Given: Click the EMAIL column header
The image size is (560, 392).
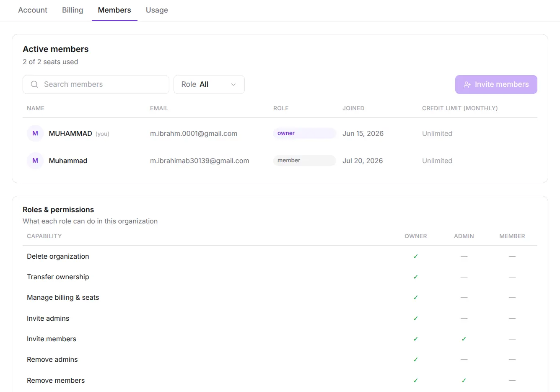Looking at the screenshot, I should tap(159, 108).
